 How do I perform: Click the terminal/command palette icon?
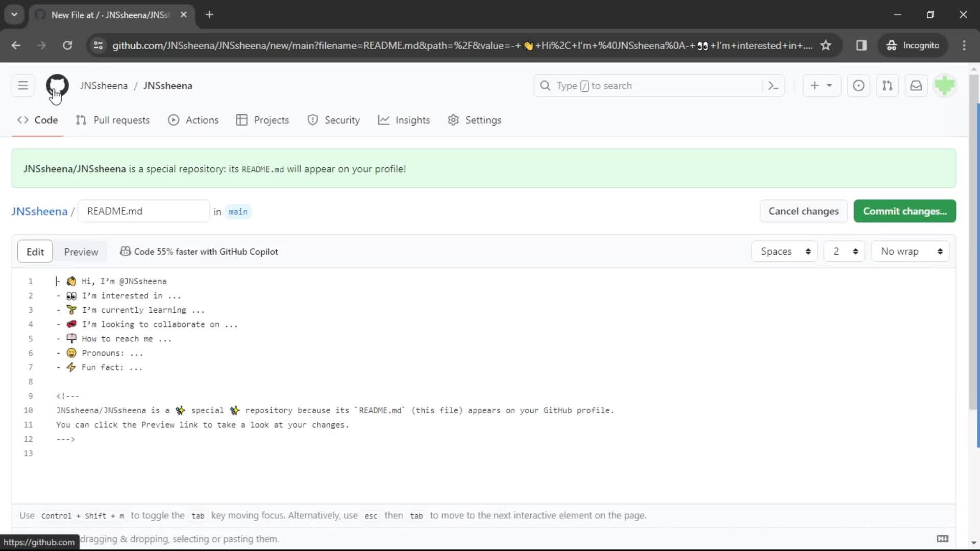point(773,85)
